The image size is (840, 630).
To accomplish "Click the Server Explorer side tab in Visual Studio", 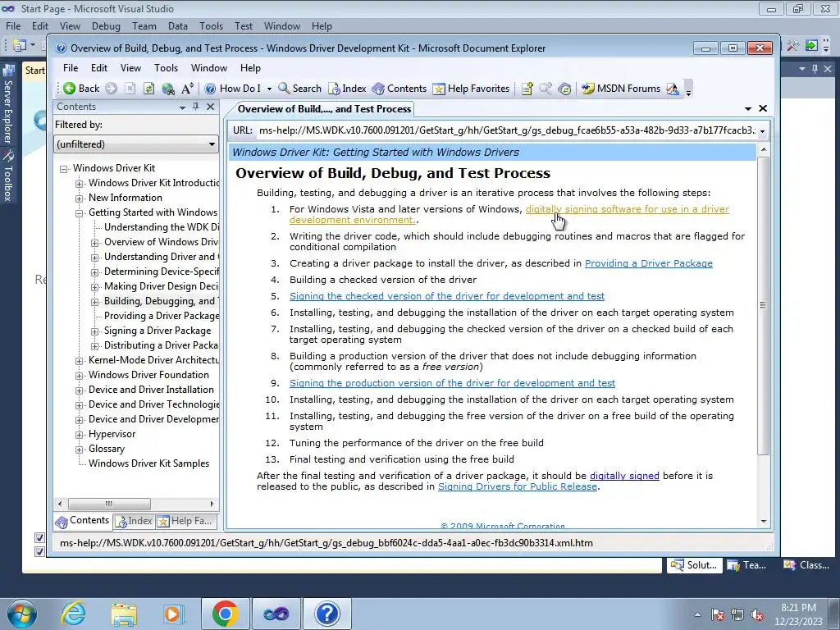I will coord(8,105).
